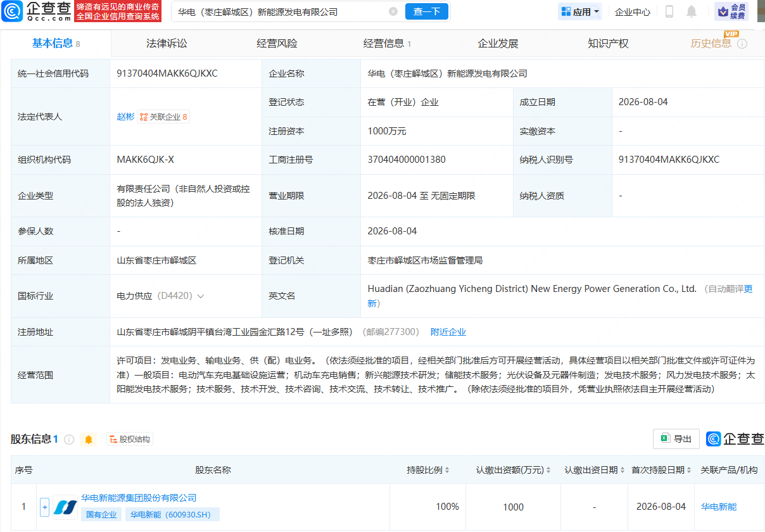Screen dimensions: 765x532
Task: Open 华电新能 related product link
Action: [719, 507]
